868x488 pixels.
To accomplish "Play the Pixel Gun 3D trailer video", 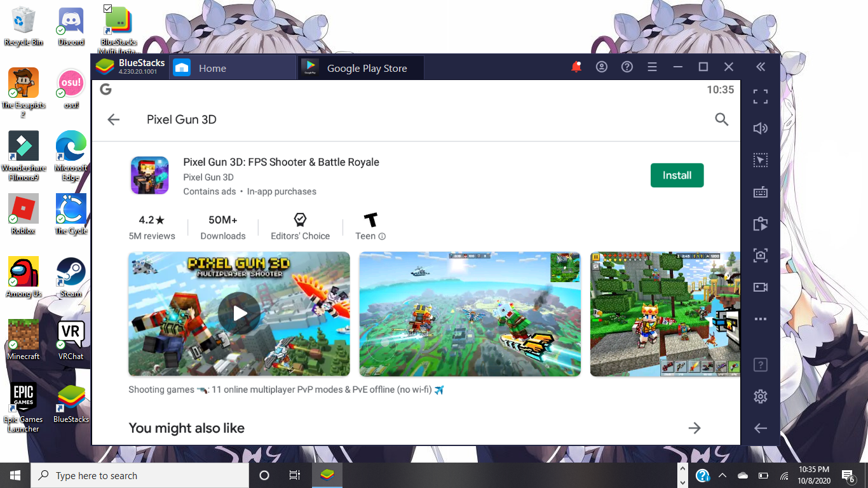I will pos(239,314).
